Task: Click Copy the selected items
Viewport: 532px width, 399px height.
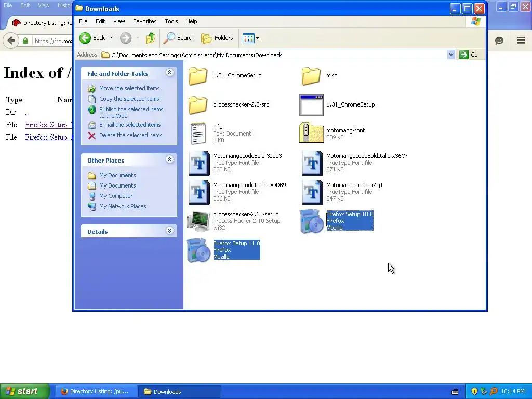Action: tap(129, 99)
